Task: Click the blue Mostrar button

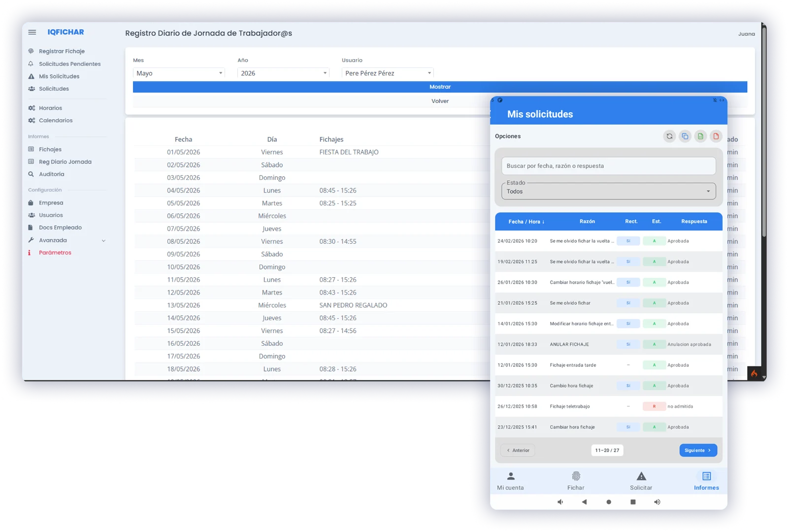Action: click(440, 87)
